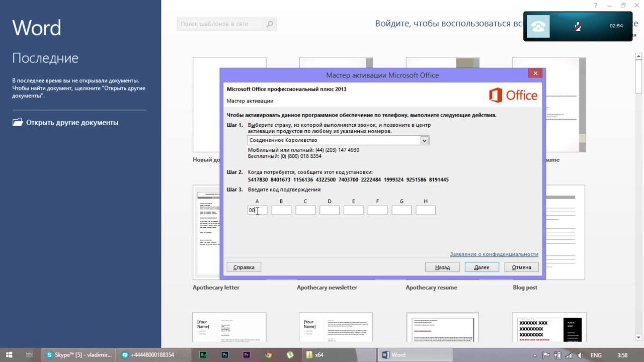Open country dropdown Соединенное Королевство

(338, 140)
